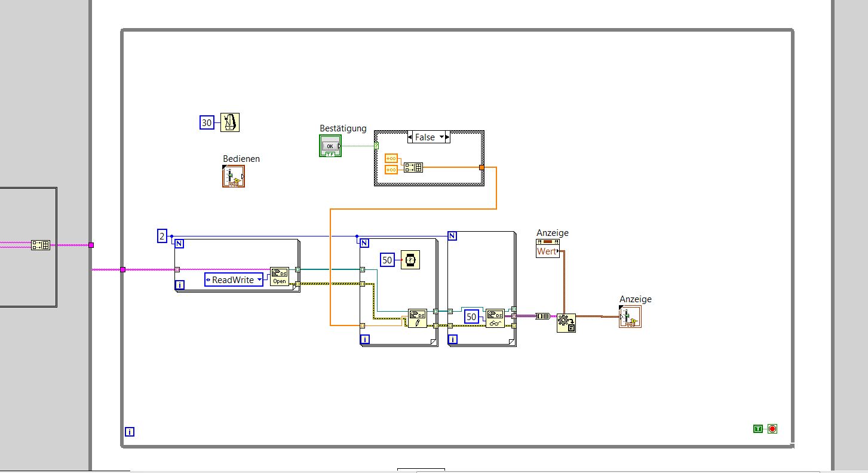Click the case selector question-mark terminal
This screenshot has width=868, height=473.
[376, 146]
